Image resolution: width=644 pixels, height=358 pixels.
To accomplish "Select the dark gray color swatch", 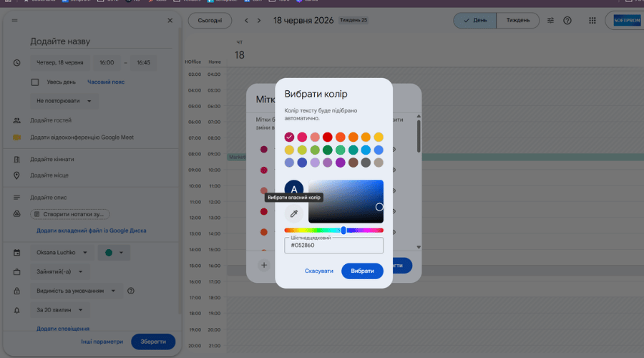I will click(366, 163).
